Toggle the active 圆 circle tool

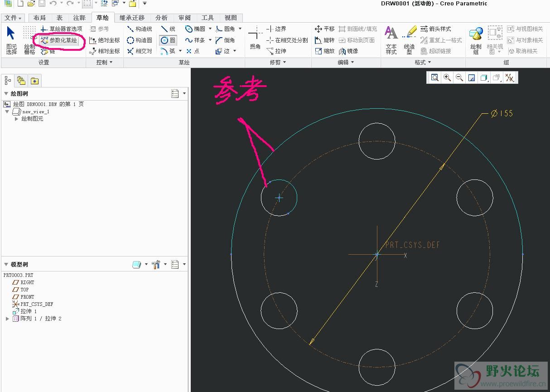168,40
